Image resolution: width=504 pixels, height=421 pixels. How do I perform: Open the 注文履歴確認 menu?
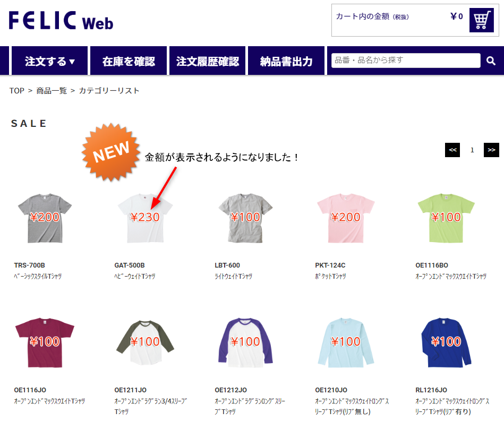207,61
